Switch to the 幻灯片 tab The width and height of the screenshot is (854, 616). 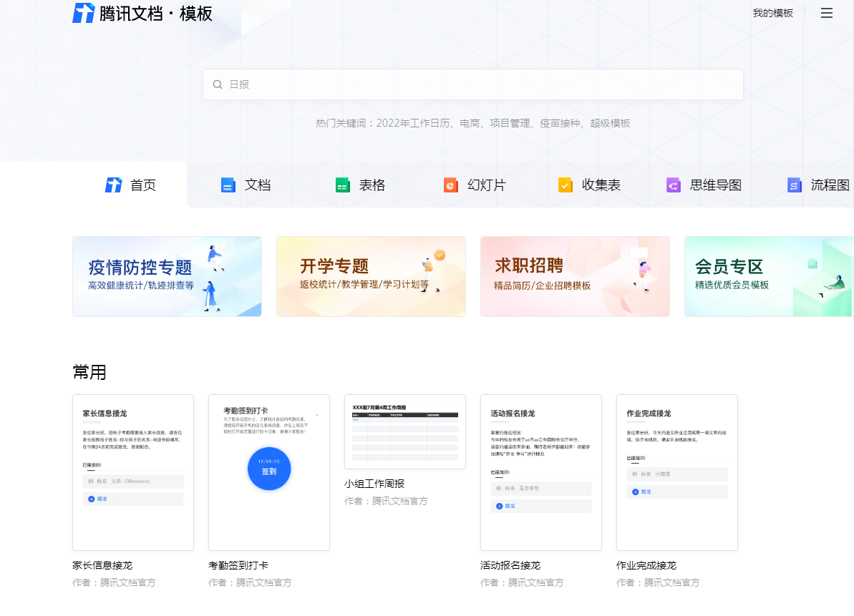click(475, 185)
